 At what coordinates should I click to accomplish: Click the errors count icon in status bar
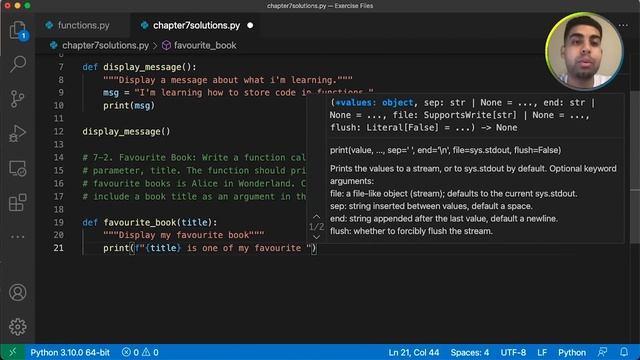coord(130,352)
